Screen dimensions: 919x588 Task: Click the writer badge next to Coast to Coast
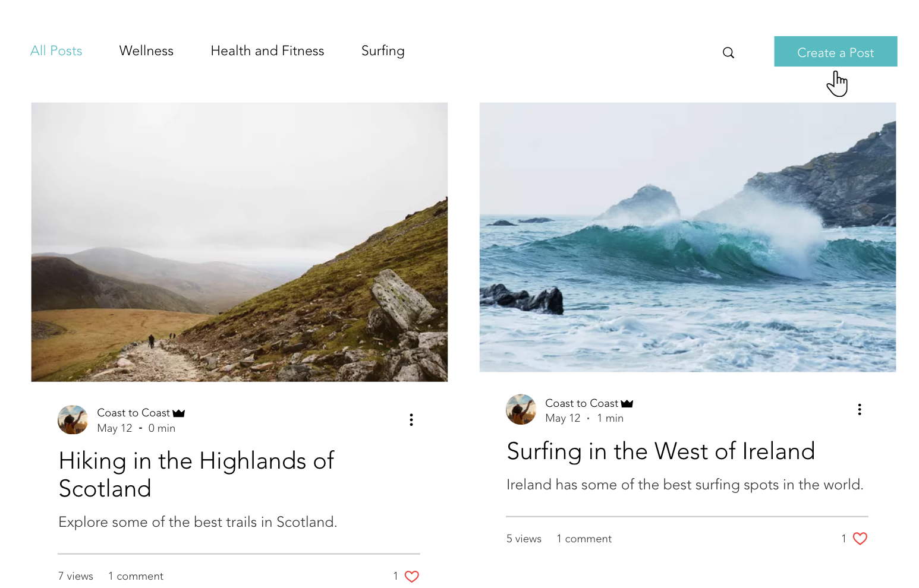pos(178,412)
